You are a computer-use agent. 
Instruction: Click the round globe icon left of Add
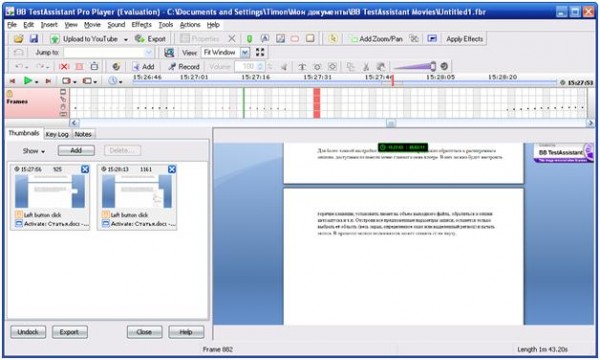pos(116,67)
